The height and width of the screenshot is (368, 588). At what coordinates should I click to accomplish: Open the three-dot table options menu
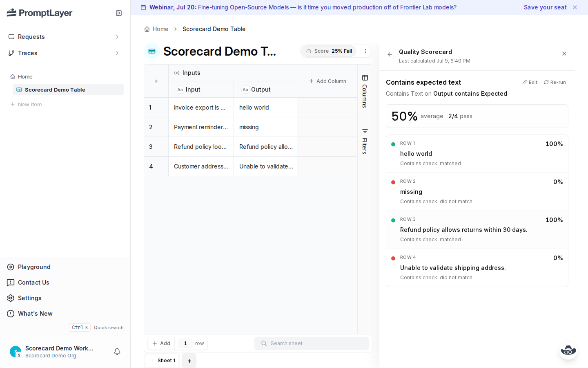point(365,51)
